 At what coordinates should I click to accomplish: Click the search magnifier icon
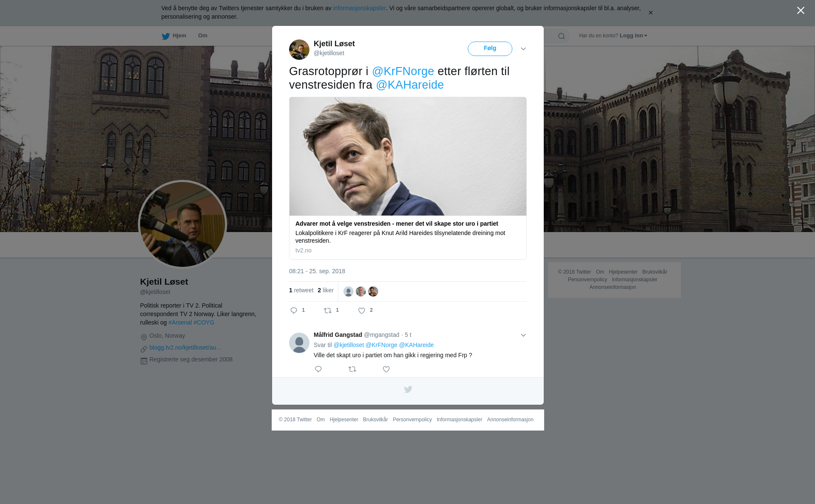point(562,36)
